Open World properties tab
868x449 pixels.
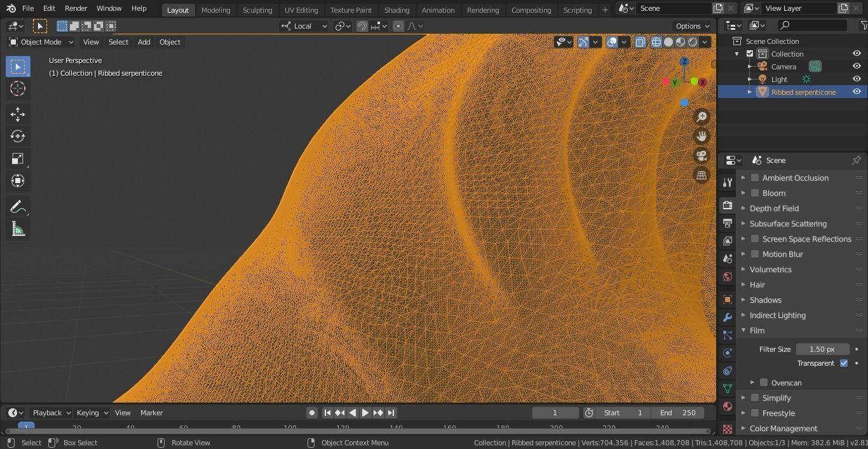pos(728,276)
